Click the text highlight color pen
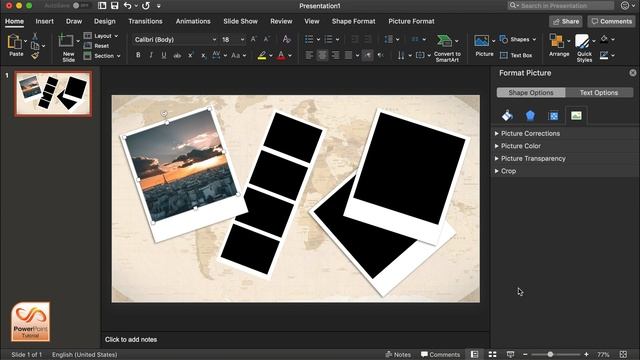The image size is (640, 360). click(x=262, y=55)
